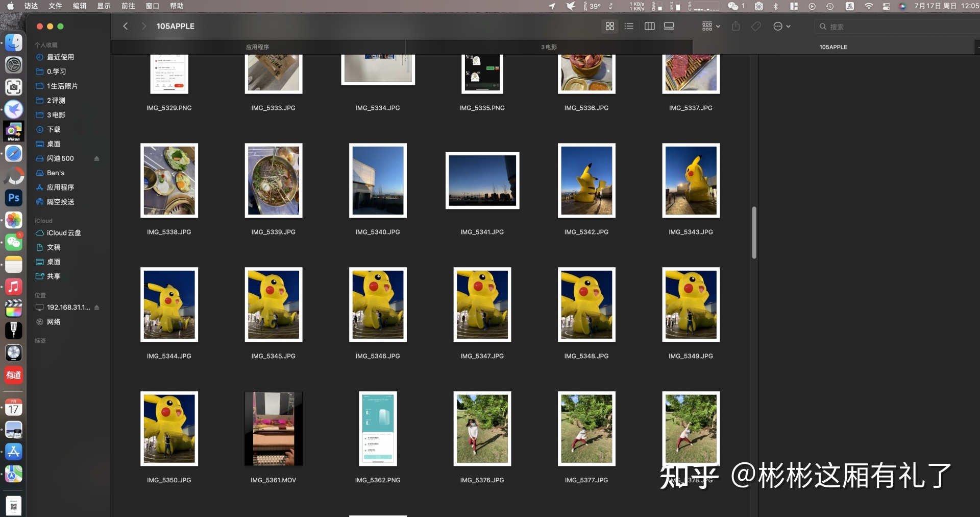Select the 105APPLE tab
The height and width of the screenshot is (517, 980).
pyautogui.click(x=833, y=47)
